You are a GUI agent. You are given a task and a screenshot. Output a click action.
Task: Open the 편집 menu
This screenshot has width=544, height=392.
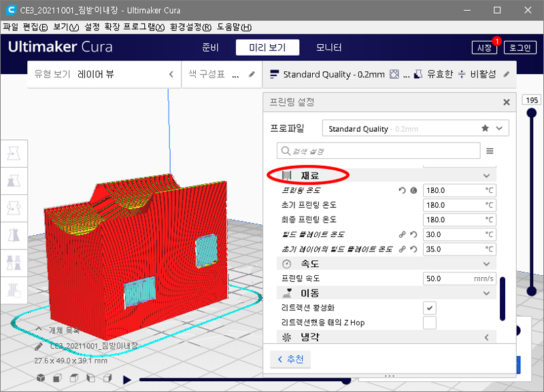click(35, 27)
